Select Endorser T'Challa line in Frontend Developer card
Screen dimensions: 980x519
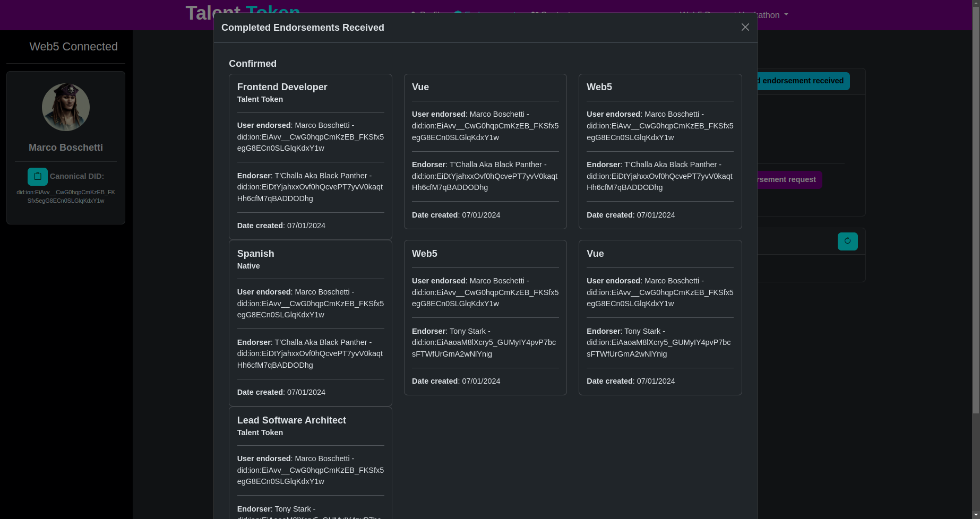tap(310, 187)
